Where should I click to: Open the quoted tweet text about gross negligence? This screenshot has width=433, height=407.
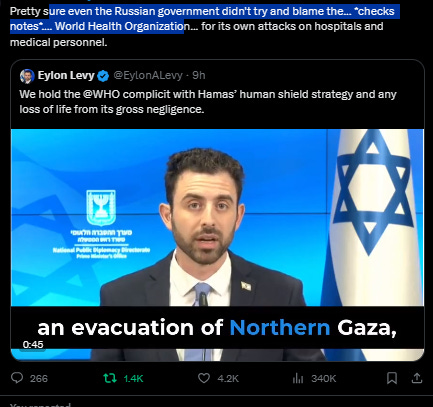pos(208,102)
